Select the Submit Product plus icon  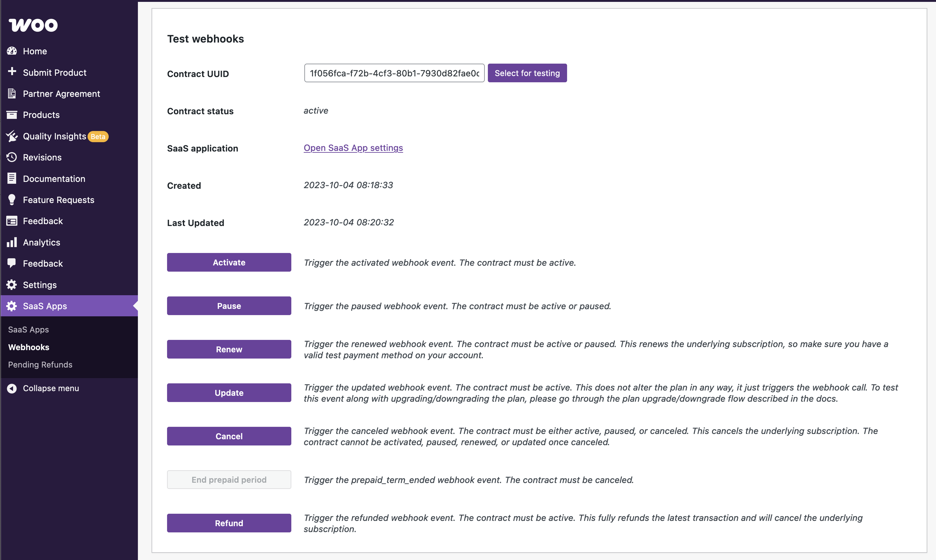point(12,72)
